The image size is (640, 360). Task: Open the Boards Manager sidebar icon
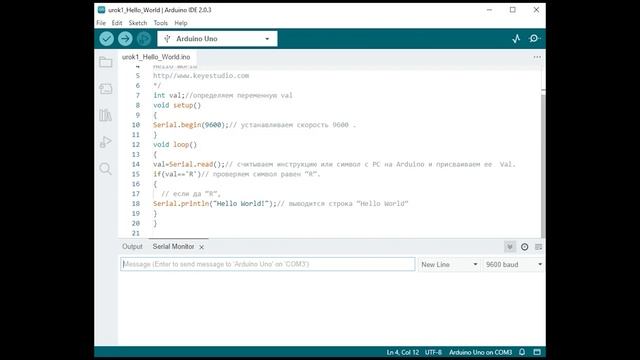pyautogui.click(x=106, y=89)
